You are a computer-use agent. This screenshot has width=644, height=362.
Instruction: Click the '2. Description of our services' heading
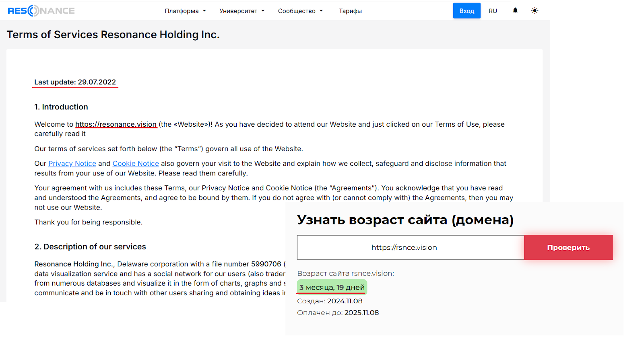click(90, 247)
